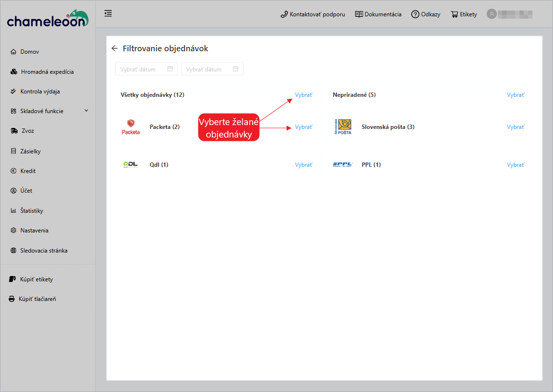Viewport: 553px width, 392px height.
Task: Open the Štatistiky menu item
Action: click(32, 211)
